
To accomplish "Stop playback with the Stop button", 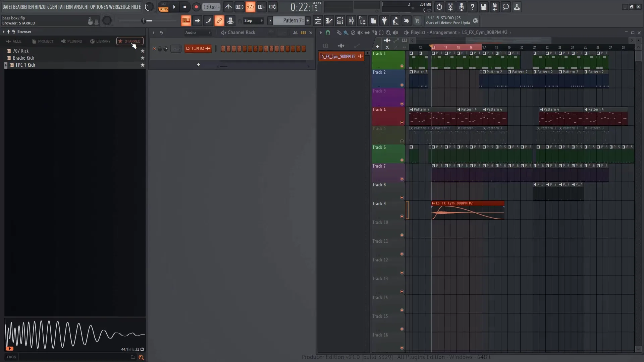I will coord(184,7).
